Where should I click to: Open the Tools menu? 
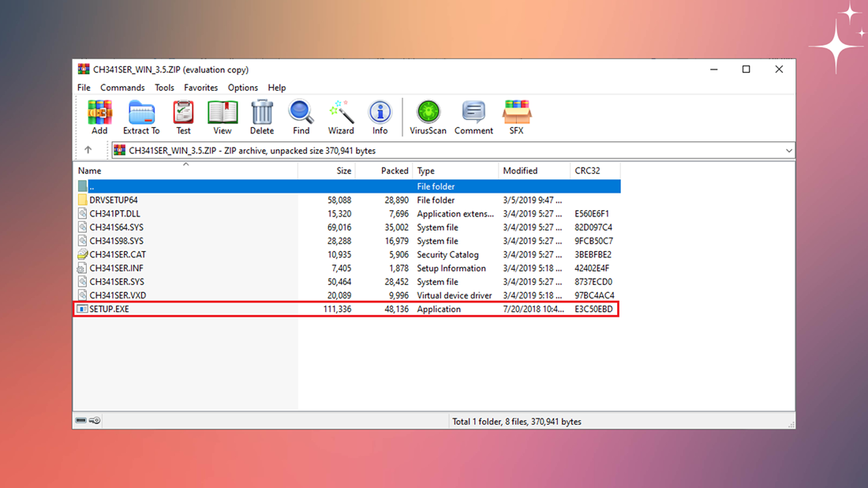point(164,88)
